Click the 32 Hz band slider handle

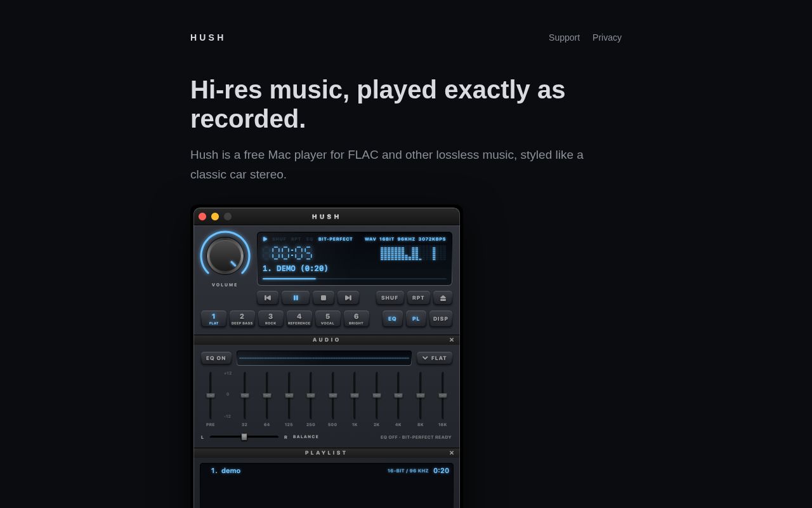(245, 396)
